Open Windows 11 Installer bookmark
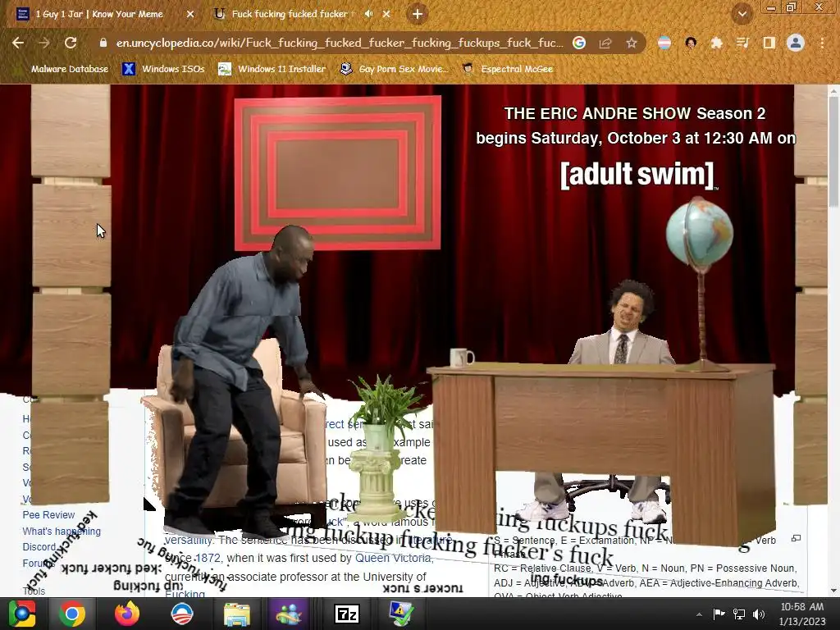The height and width of the screenshot is (630, 840). tap(272, 69)
